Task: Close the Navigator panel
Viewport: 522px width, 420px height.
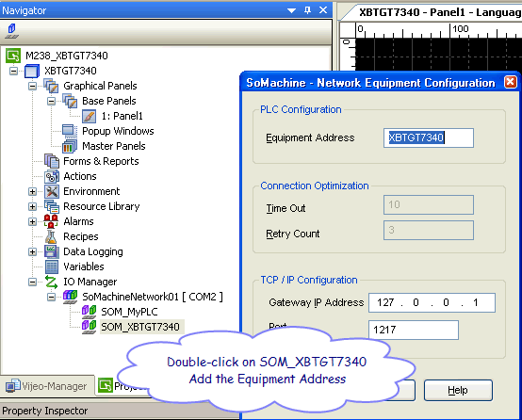Action: tap(323, 10)
